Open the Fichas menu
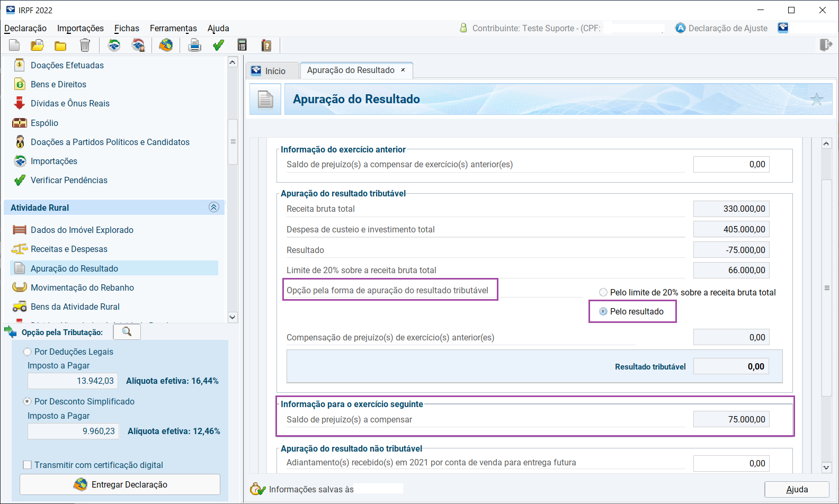Screen dimensions: 839x504 click(x=127, y=28)
